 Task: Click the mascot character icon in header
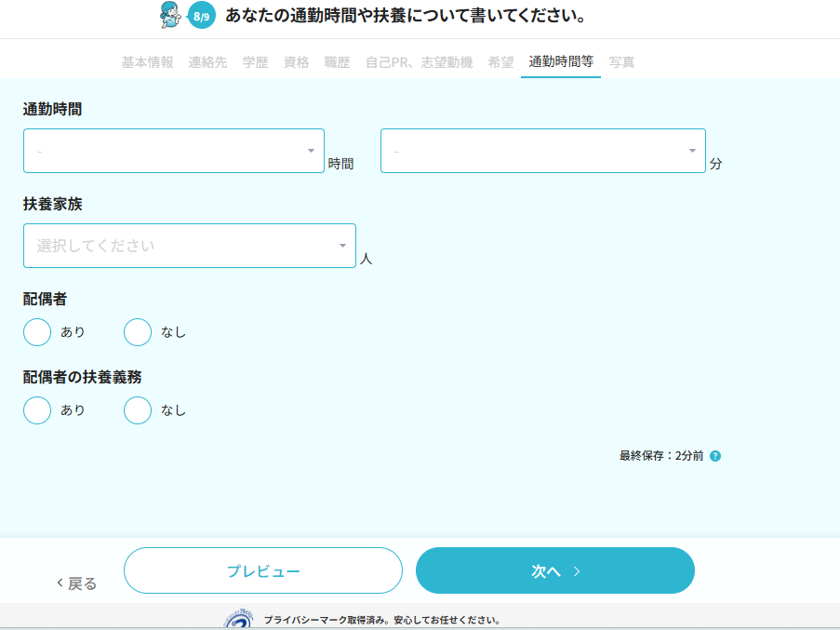pyautogui.click(x=170, y=15)
